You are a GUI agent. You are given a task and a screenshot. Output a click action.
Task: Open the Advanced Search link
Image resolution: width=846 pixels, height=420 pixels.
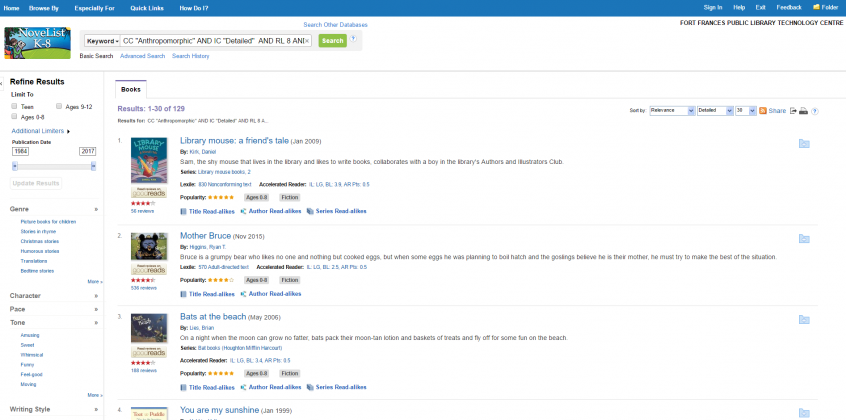pos(143,56)
